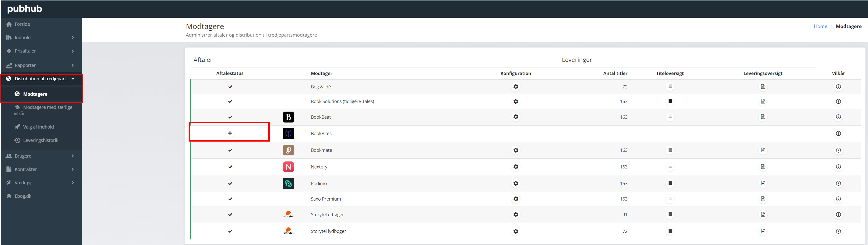The image size is (868, 245).
Task: Open title overview list for BookBeat
Action: (x=670, y=117)
